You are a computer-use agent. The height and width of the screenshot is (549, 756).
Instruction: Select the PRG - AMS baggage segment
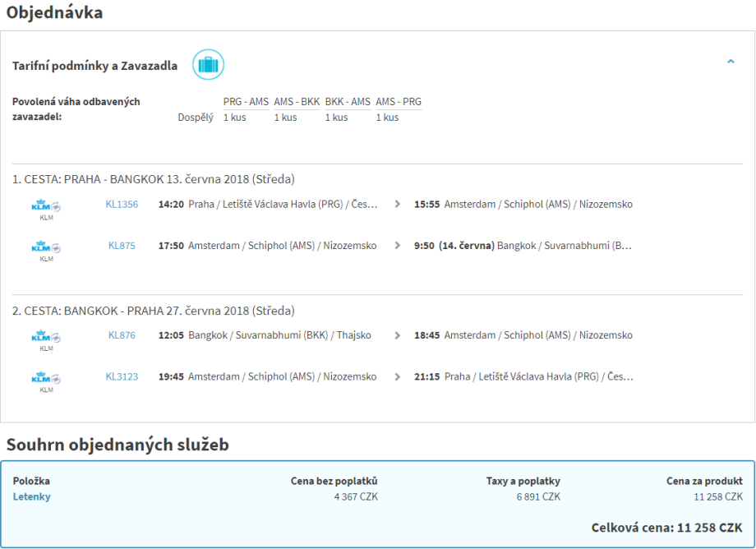[x=246, y=102]
